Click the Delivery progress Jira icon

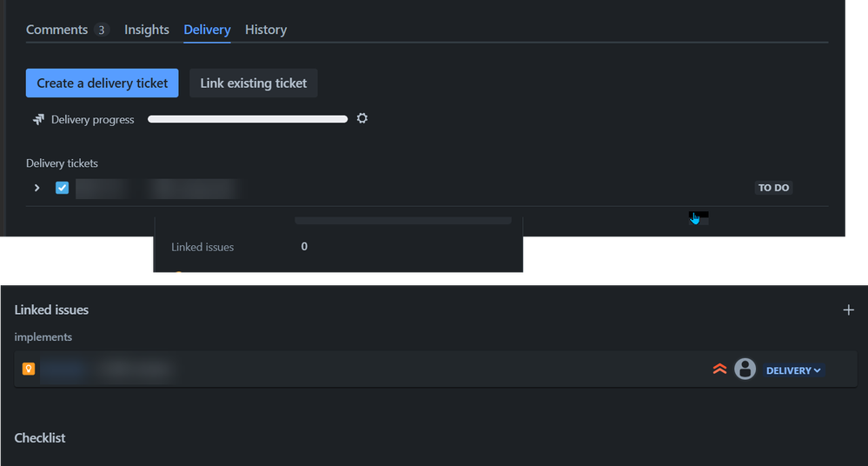[x=38, y=119]
